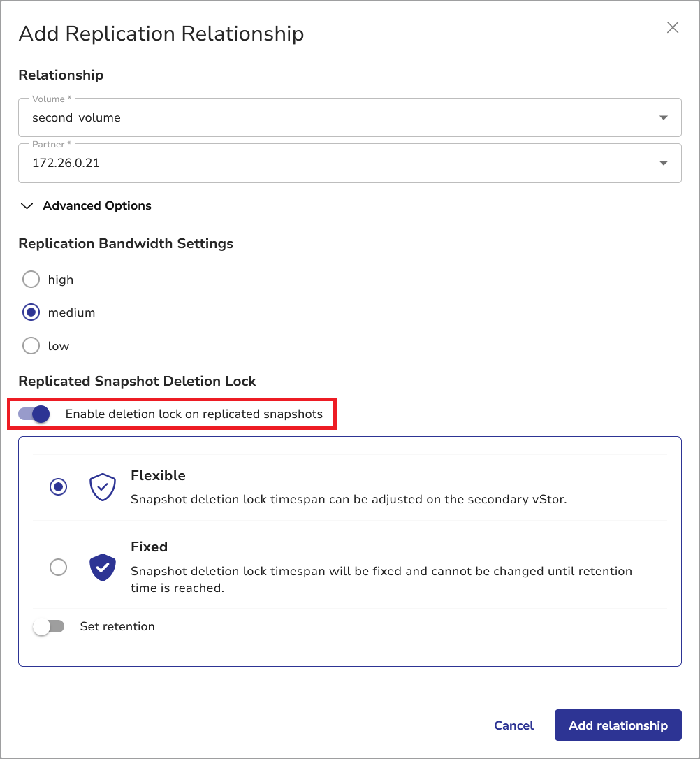Image resolution: width=700 pixels, height=759 pixels.
Task: Click the Flexible option title text
Action: point(158,476)
